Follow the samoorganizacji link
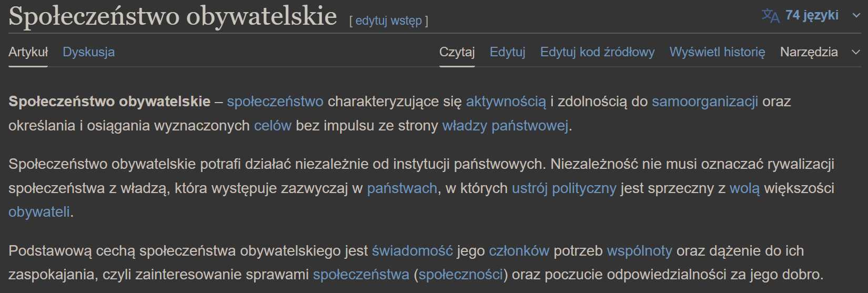Viewport: 868px width, 293px height. (x=704, y=102)
